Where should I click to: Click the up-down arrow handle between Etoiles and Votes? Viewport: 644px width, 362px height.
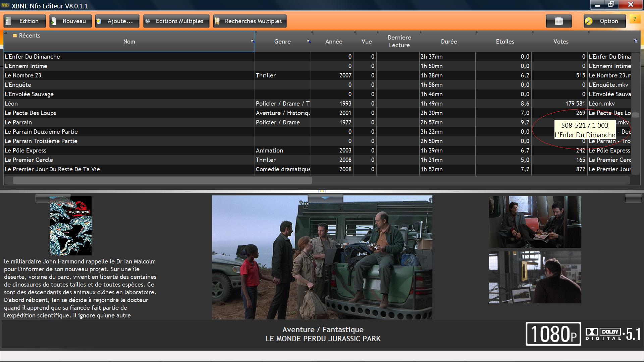coord(533,33)
